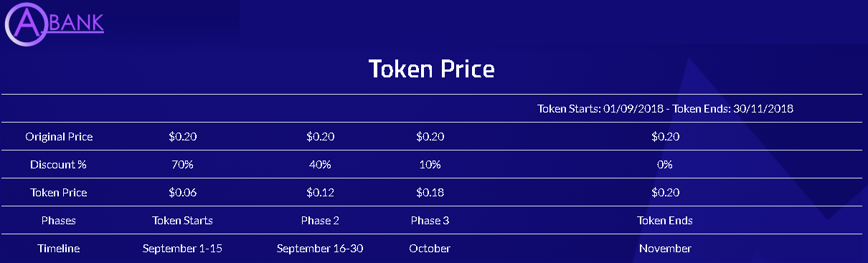Click the Discount % row label
Screen dimensions: 868x263
coord(59,165)
